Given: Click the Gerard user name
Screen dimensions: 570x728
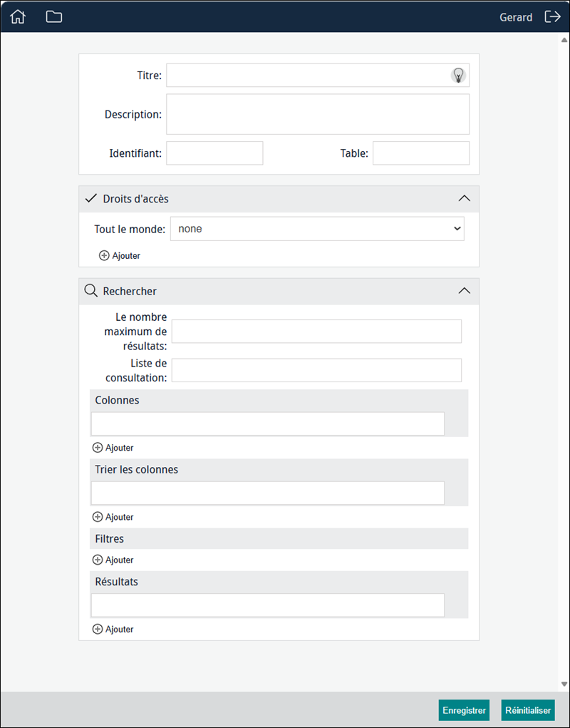Looking at the screenshot, I should coord(516,17).
